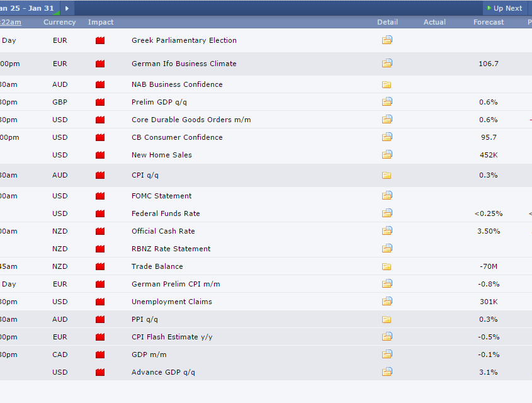The height and width of the screenshot is (403, 532).
Task: Click the Up Next button
Action: pyautogui.click(x=504, y=8)
